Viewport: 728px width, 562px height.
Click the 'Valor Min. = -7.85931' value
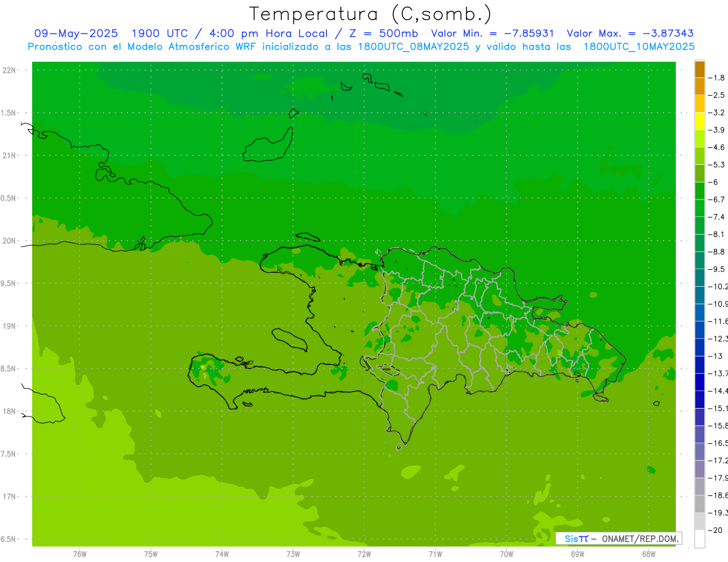click(x=493, y=33)
